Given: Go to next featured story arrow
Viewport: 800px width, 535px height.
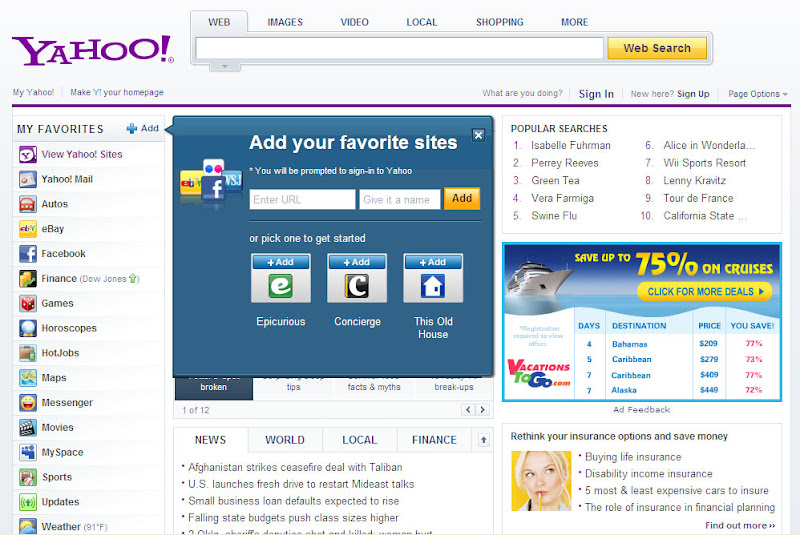Looking at the screenshot, I should [x=483, y=410].
